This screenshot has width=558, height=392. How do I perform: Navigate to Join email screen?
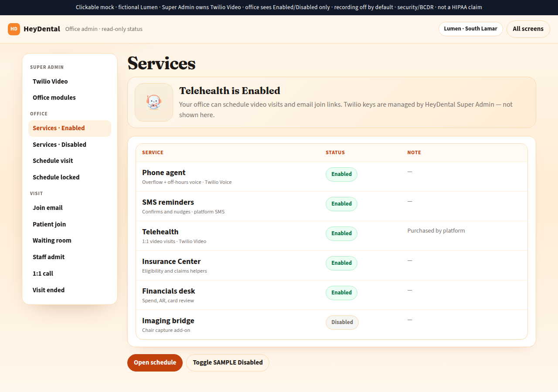pyautogui.click(x=70, y=208)
